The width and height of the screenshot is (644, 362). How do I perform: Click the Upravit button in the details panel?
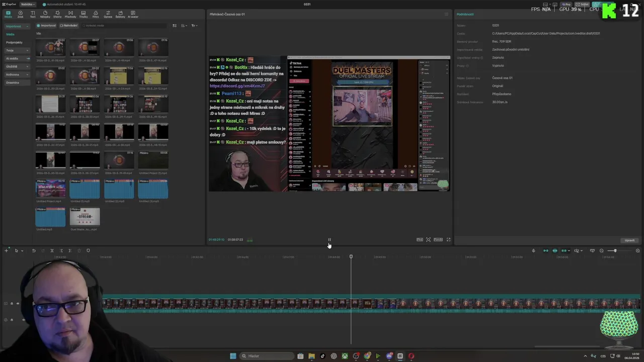pyautogui.click(x=629, y=240)
